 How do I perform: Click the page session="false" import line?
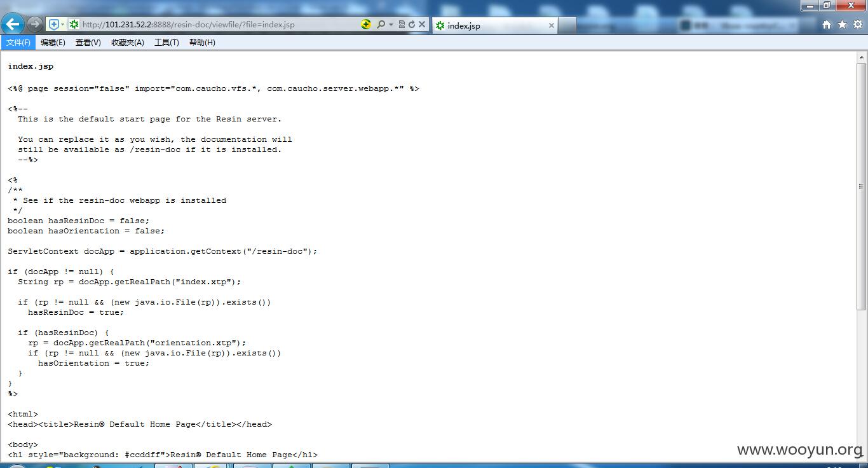(214, 88)
